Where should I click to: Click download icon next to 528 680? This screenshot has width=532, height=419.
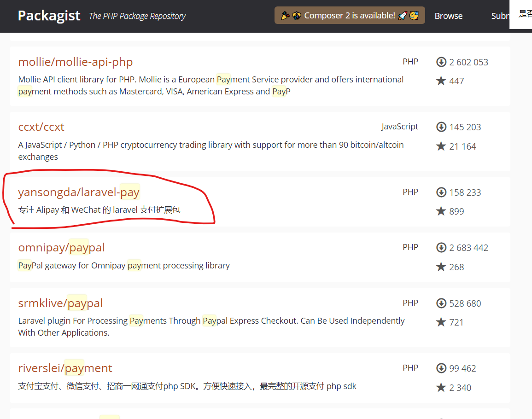441,303
